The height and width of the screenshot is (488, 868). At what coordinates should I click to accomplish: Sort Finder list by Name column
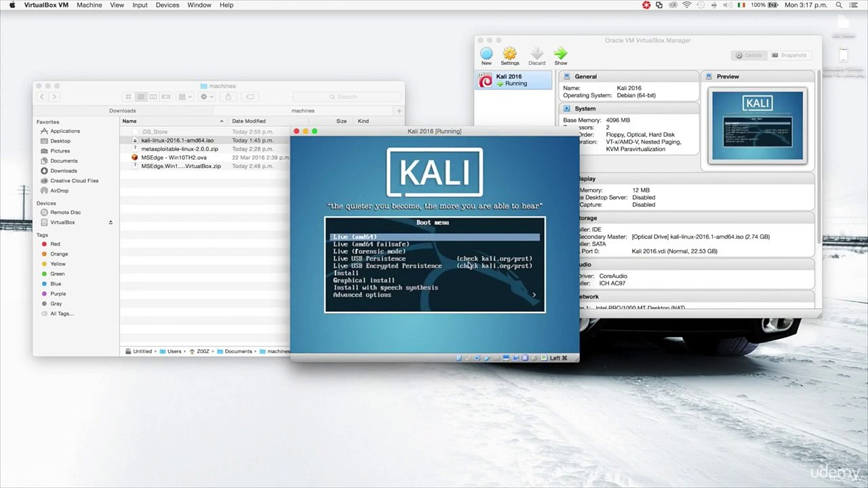(x=174, y=121)
